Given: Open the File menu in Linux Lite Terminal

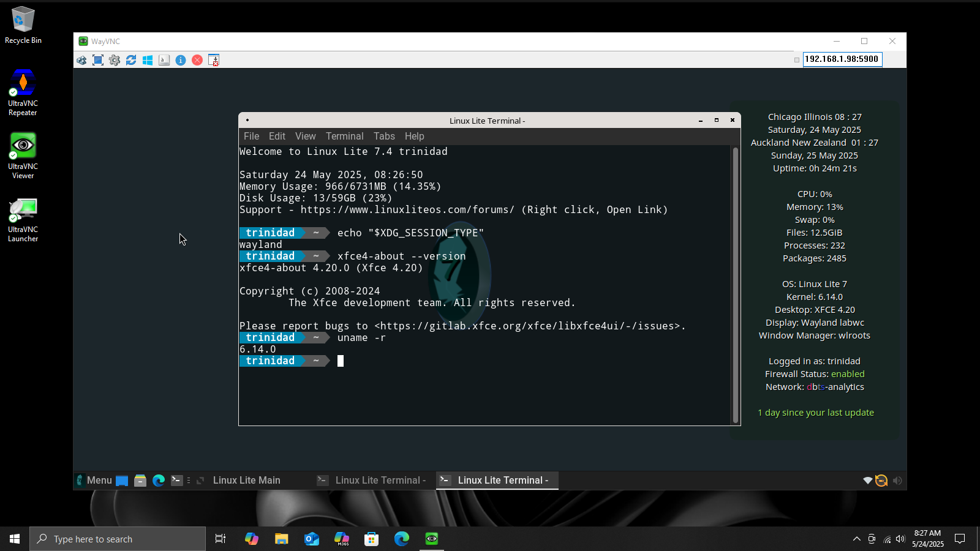Looking at the screenshot, I should click(x=251, y=137).
